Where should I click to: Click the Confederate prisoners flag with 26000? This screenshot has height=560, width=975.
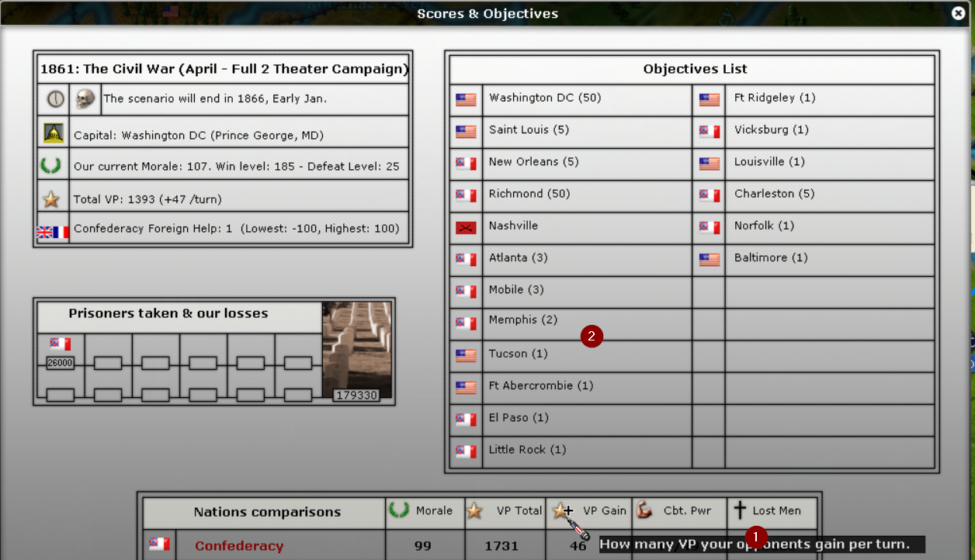pos(60,344)
